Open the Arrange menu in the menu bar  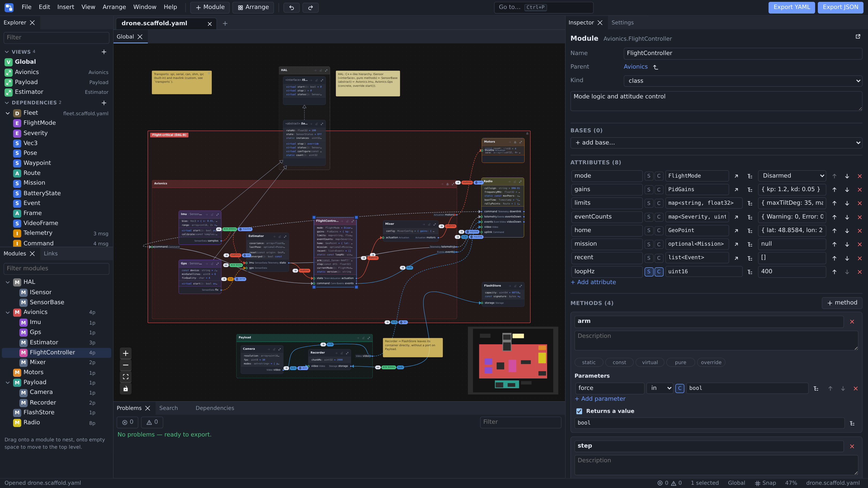tap(114, 7)
